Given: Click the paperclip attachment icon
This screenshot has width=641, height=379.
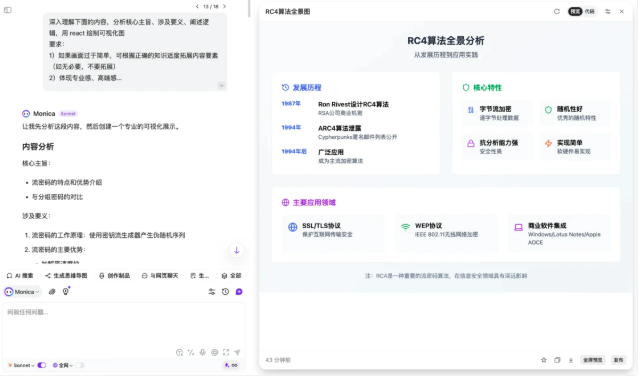Looking at the screenshot, I should coord(52,292).
